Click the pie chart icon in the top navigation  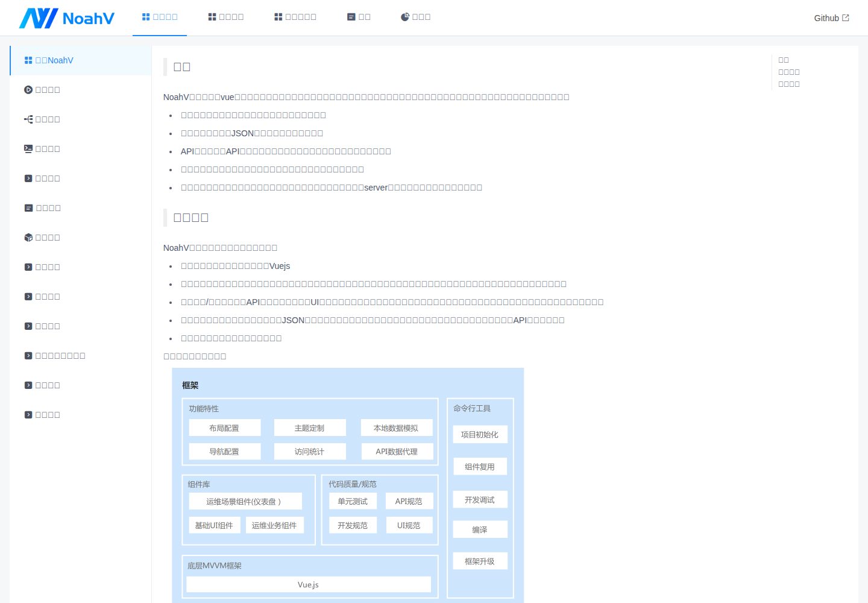click(405, 17)
